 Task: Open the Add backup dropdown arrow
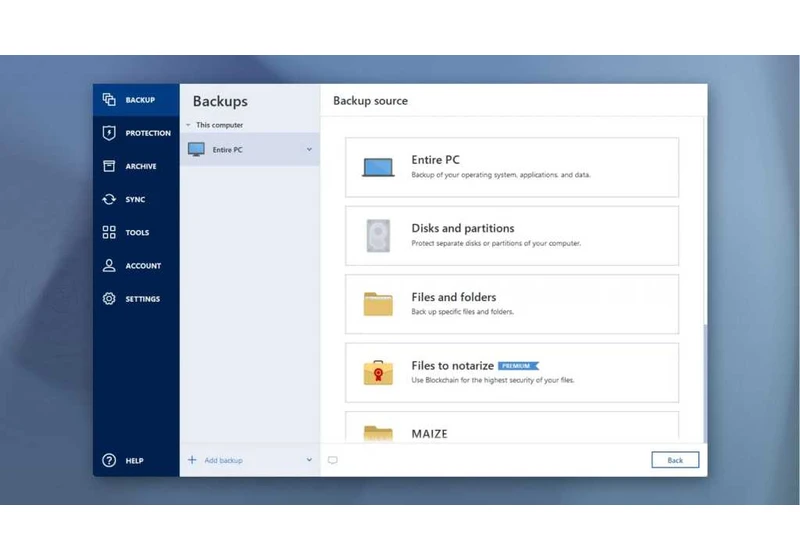[x=309, y=460]
